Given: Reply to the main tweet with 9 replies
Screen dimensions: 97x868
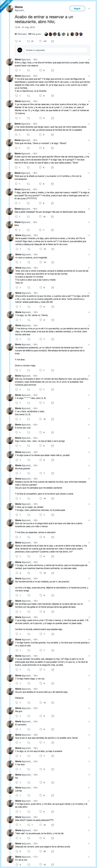Looking at the screenshot, I should click(x=16, y=41).
